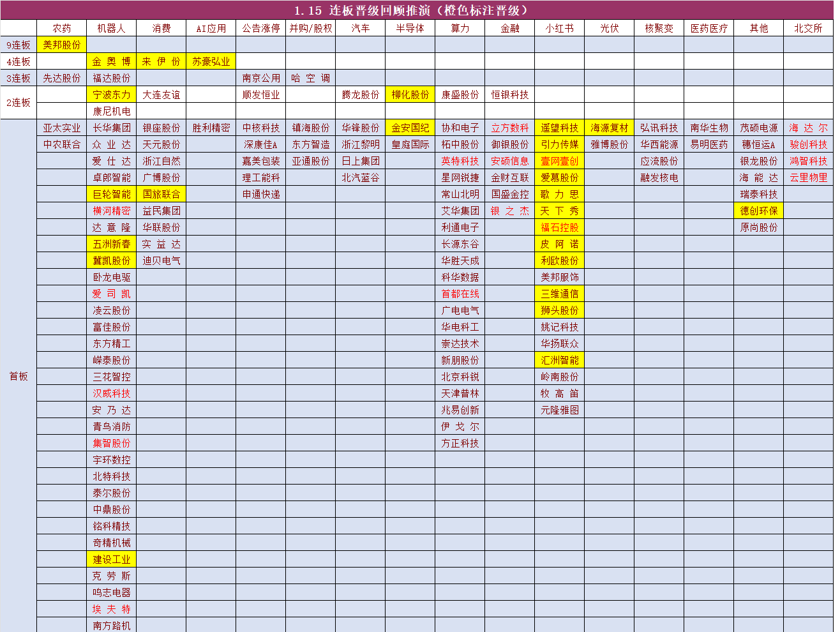Select the 9连板 row label
The width and height of the screenshot is (840, 632).
point(19,45)
